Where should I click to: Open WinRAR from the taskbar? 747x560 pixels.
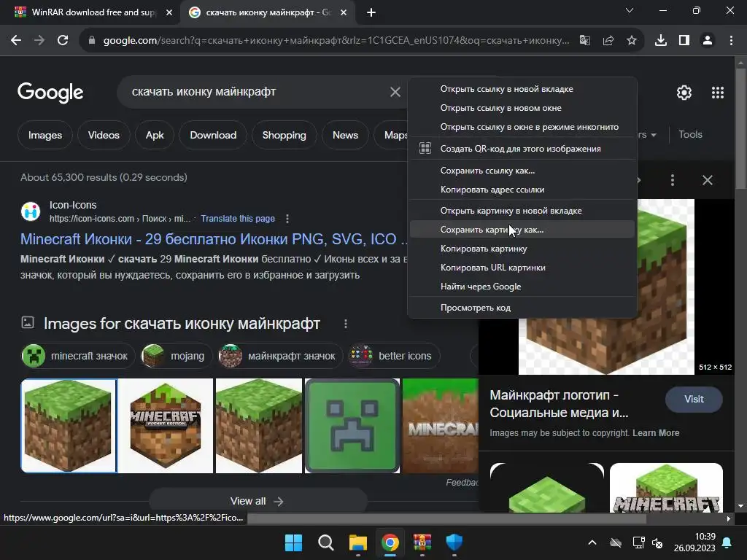tap(422, 542)
